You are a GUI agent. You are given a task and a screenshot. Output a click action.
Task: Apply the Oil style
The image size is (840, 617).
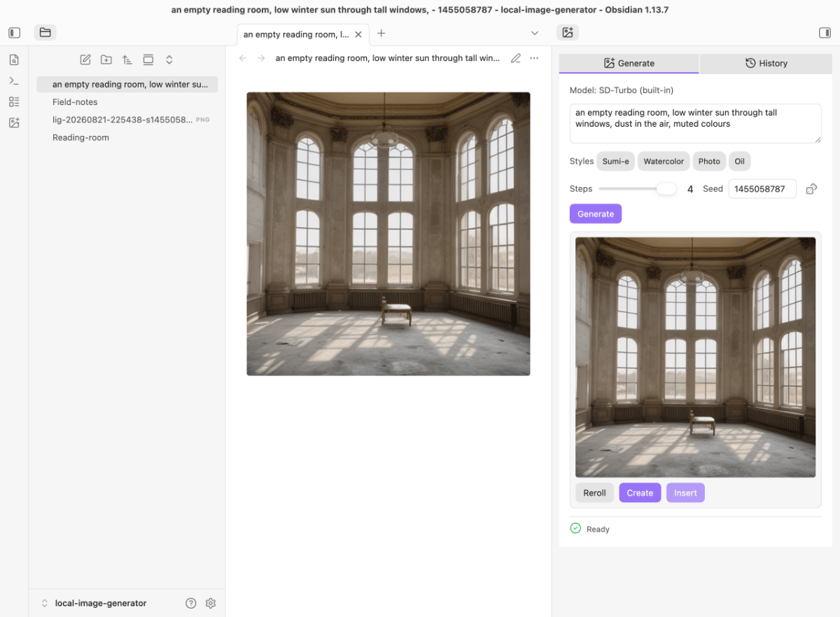pos(739,161)
